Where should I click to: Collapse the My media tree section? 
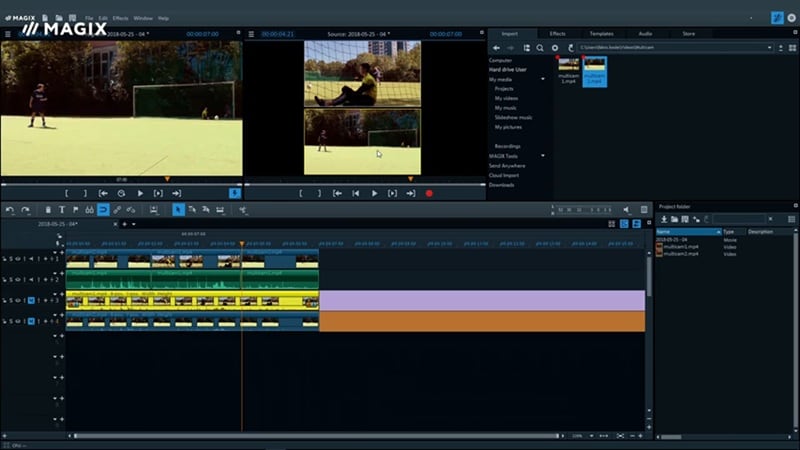(x=543, y=79)
